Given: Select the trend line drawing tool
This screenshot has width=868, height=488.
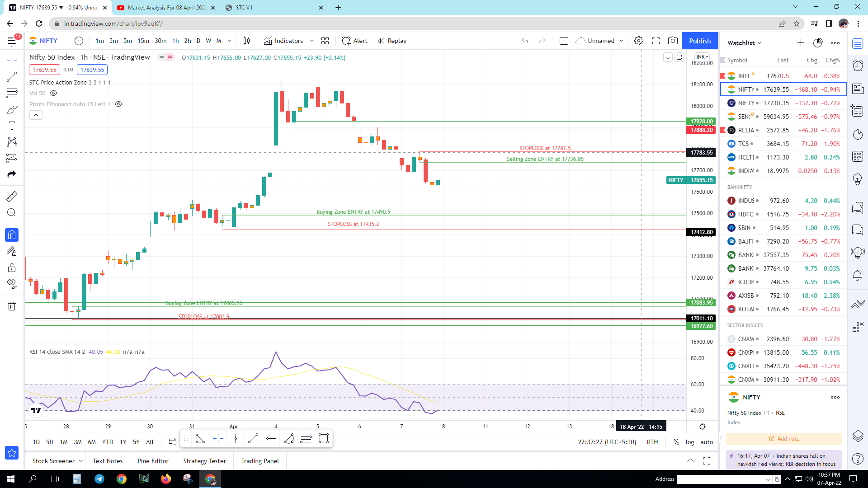Looking at the screenshot, I should click(12, 77).
